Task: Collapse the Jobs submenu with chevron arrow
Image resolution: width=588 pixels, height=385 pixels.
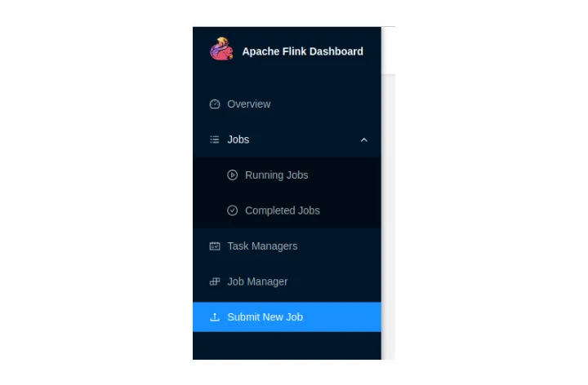Action: (363, 140)
